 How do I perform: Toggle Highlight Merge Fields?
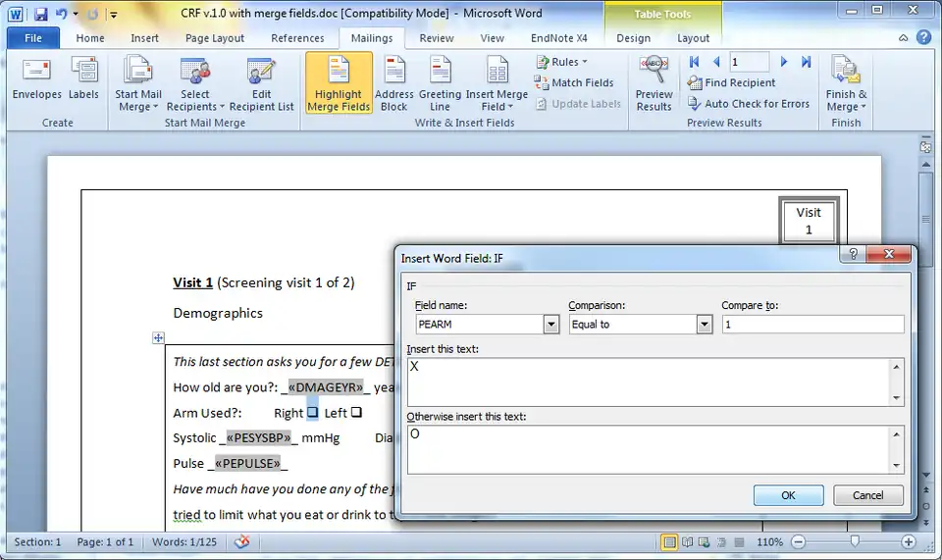tap(339, 83)
